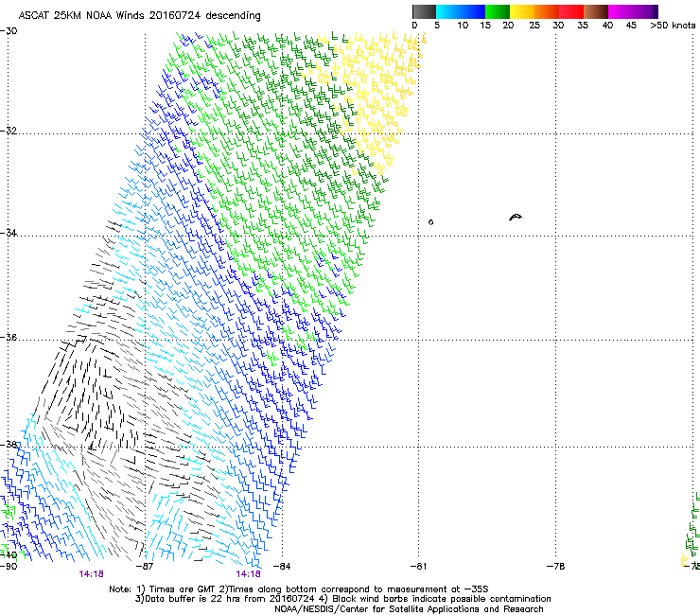
Task: Click the '-81' longitude axis label
Action: click(418, 567)
